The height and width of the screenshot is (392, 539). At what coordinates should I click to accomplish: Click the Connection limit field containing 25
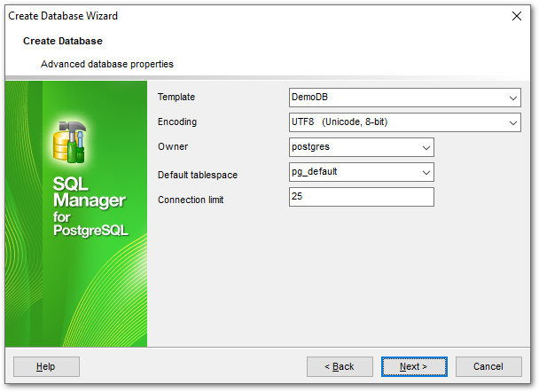click(361, 197)
